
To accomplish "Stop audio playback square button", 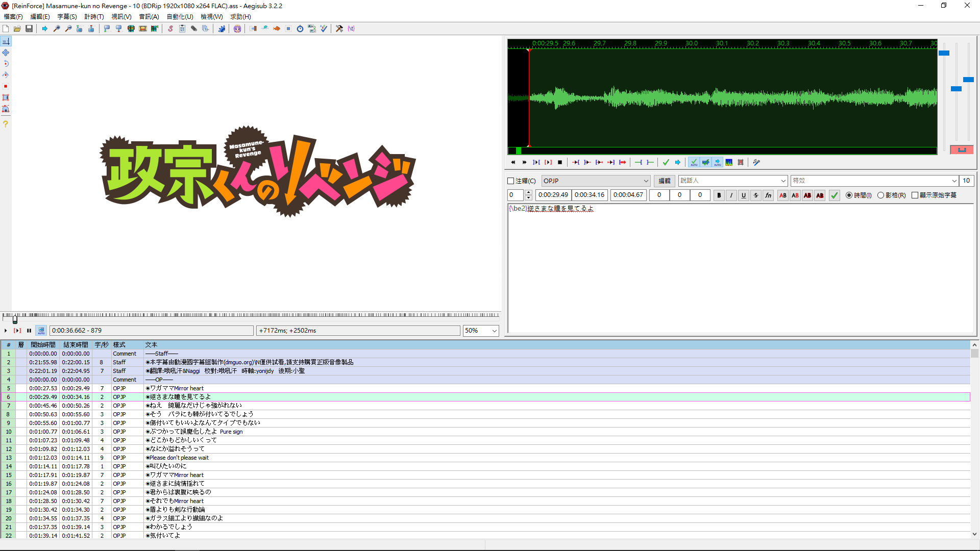I will 560,162.
